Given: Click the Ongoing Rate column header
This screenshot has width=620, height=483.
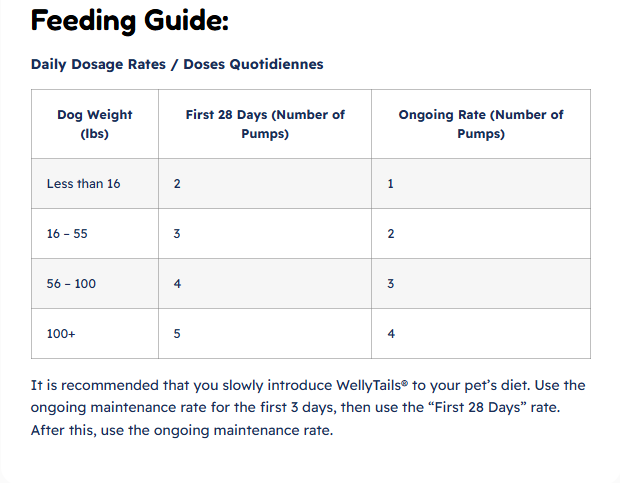Looking at the screenshot, I should [481, 124].
